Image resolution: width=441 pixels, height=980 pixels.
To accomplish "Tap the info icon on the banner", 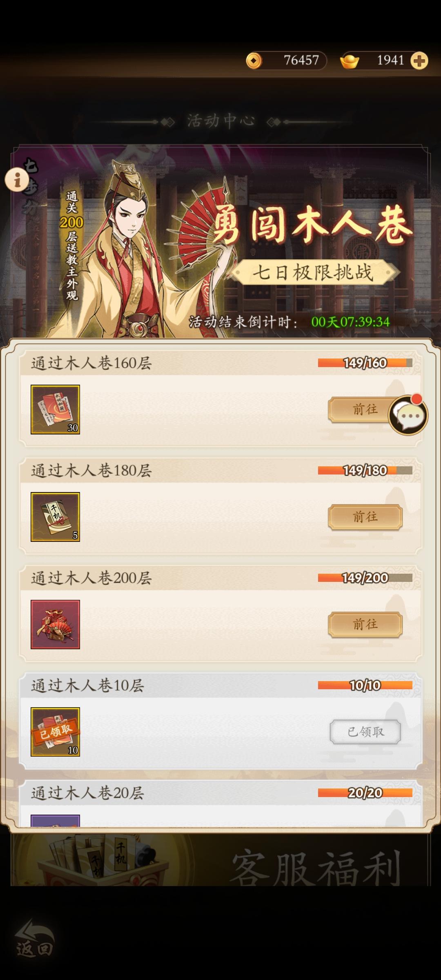I will 17,179.
